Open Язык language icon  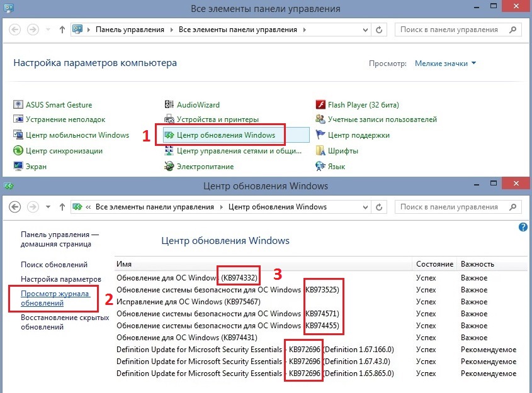tap(320, 167)
